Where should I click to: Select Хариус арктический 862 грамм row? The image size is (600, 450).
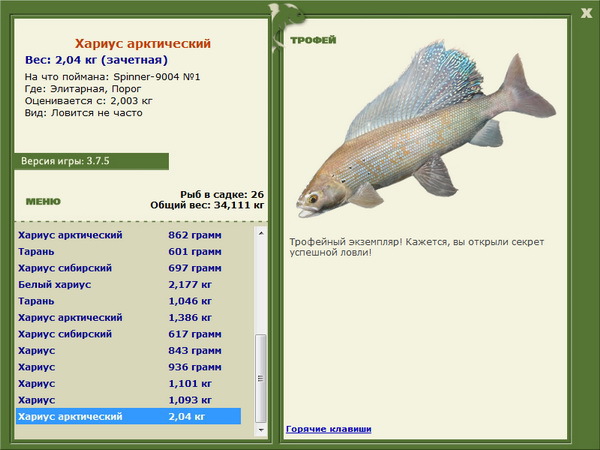tap(128, 235)
